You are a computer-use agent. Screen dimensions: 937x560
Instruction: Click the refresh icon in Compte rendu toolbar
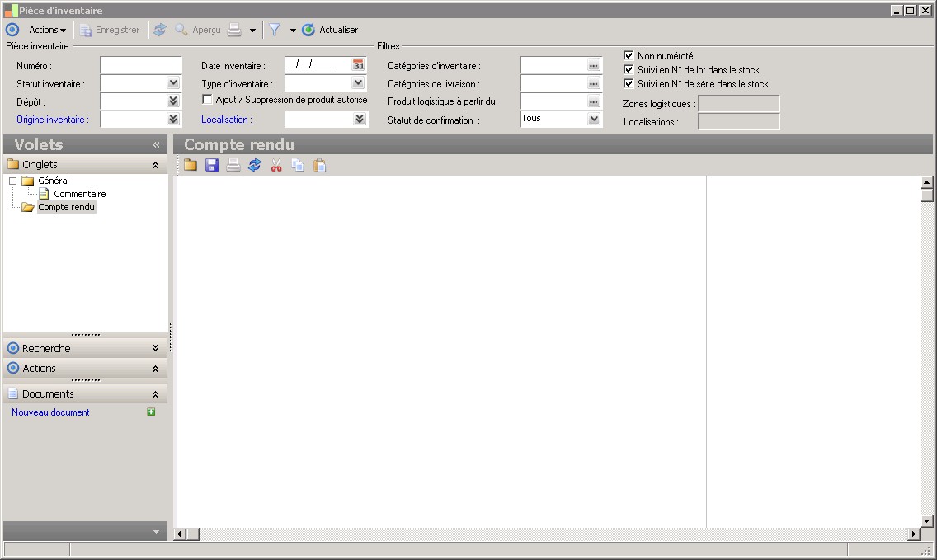(255, 166)
